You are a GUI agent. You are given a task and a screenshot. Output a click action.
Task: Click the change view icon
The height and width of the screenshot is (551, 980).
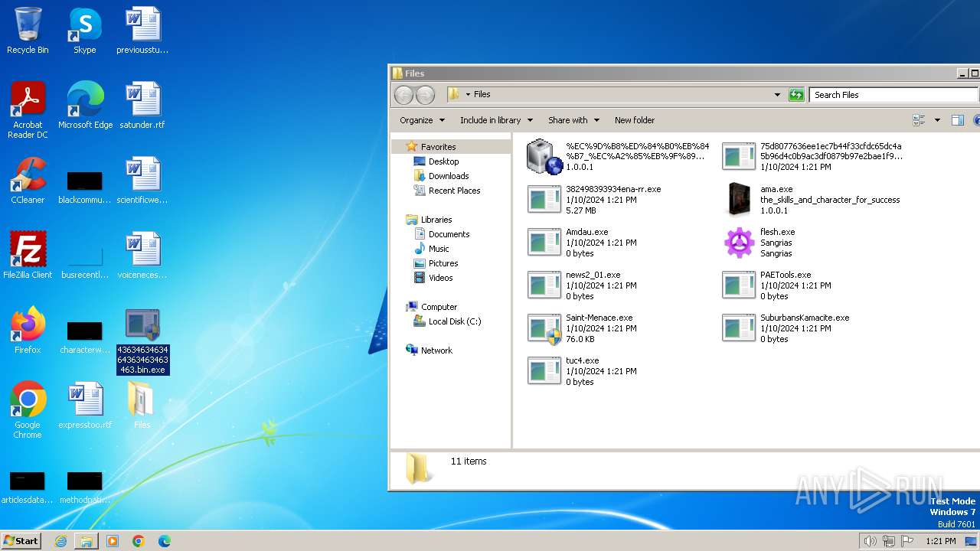coord(920,120)
